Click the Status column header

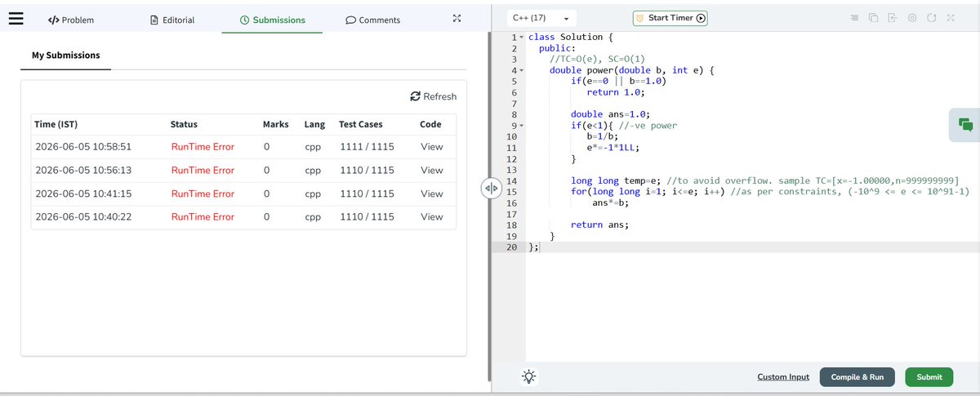click(x=184, y=124)
